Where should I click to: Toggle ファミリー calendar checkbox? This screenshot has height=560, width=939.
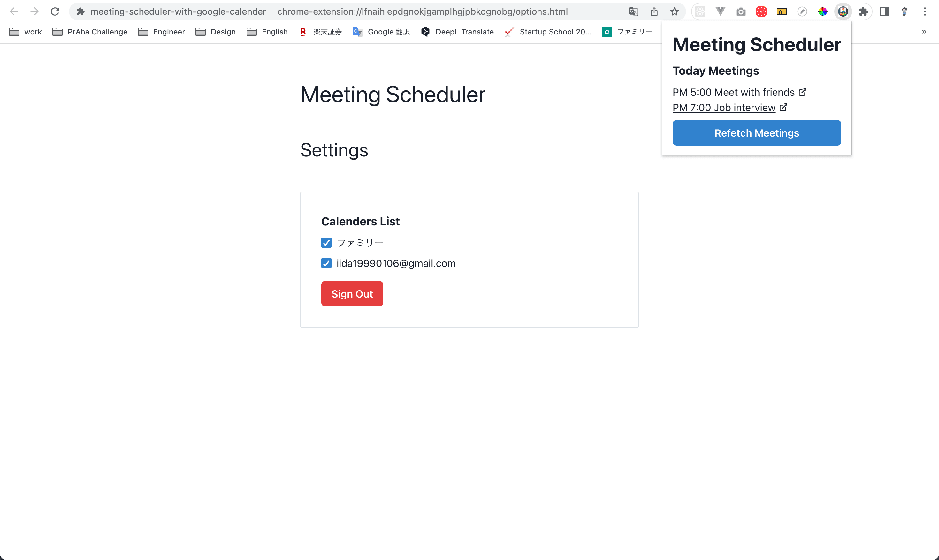(326, 242)
